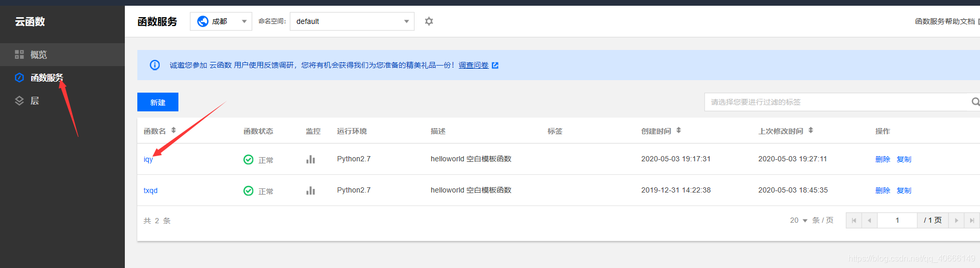This screenshot has height=268, width=980.
Task: Select 函数服务 in the sidebar
Action: (62, 78)
